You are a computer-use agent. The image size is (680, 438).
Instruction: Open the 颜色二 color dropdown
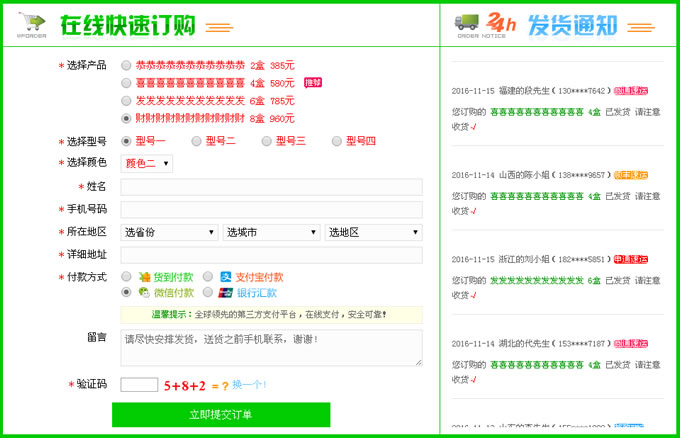[147, 163]
